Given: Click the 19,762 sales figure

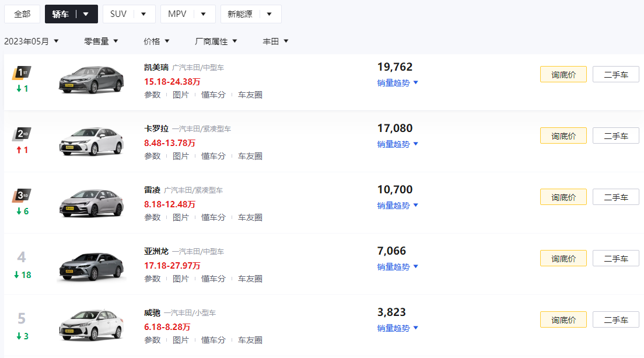Looking at the screenshot, I should pyautogui.click(x=395, y=67).
